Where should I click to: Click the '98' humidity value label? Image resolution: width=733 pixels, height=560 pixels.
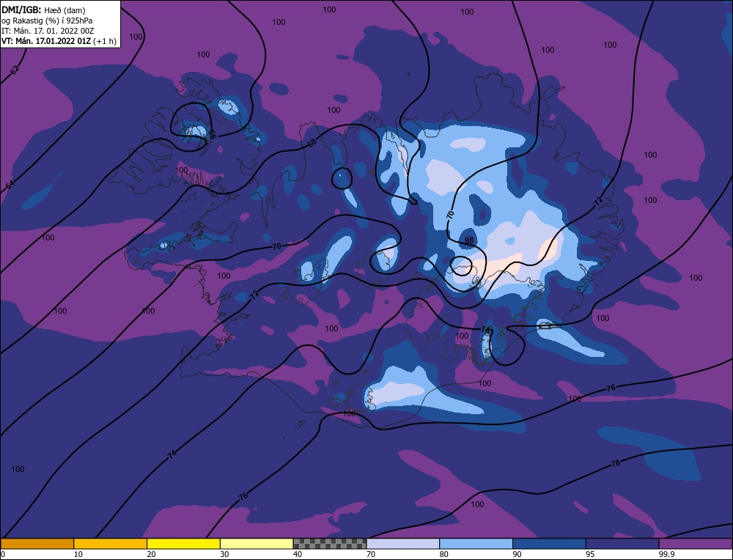tap(469, 240)
